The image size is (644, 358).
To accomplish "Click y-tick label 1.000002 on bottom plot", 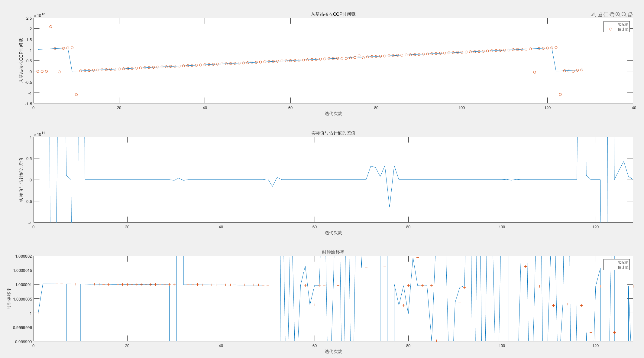I will (23, 256).
